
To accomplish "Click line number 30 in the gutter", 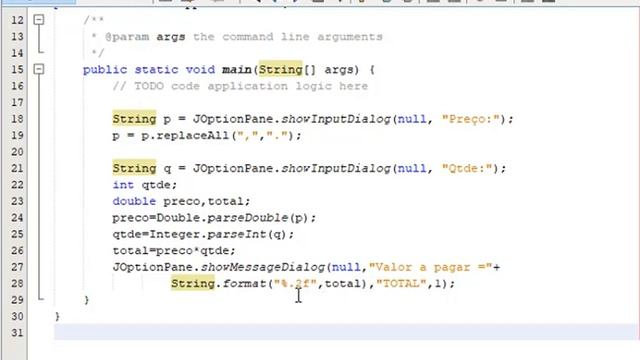I will tap(17, 316).
